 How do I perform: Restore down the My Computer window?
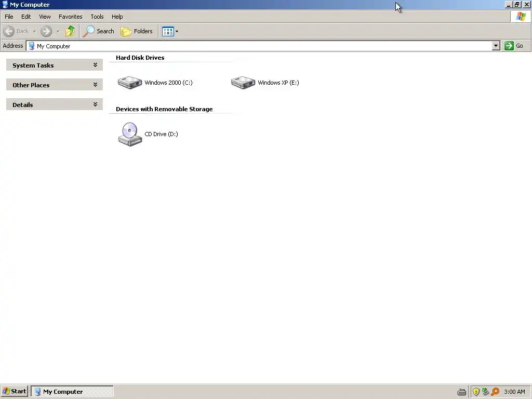tap(517, 4)
